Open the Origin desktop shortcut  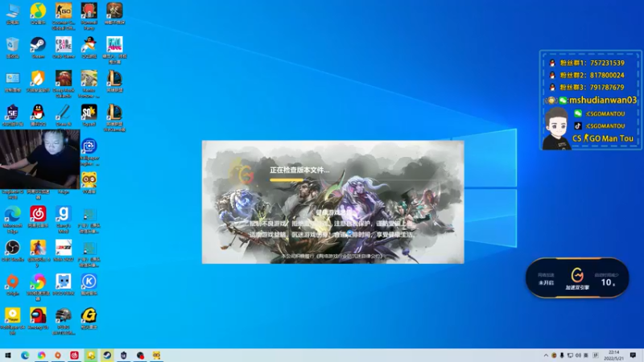pos(13,285)
